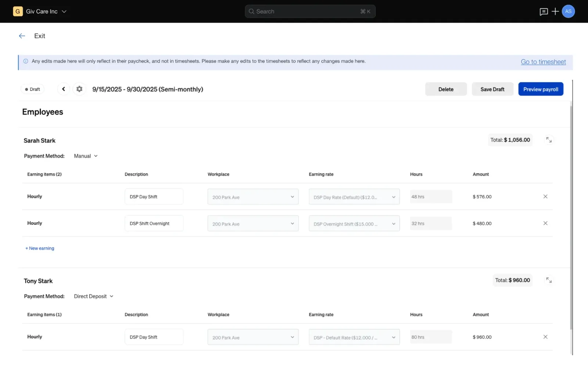The width and height of the screenshot is (588, 372).
Task: Remove Tony's $960.00 earning row
Action: click(x=545, y=337)
